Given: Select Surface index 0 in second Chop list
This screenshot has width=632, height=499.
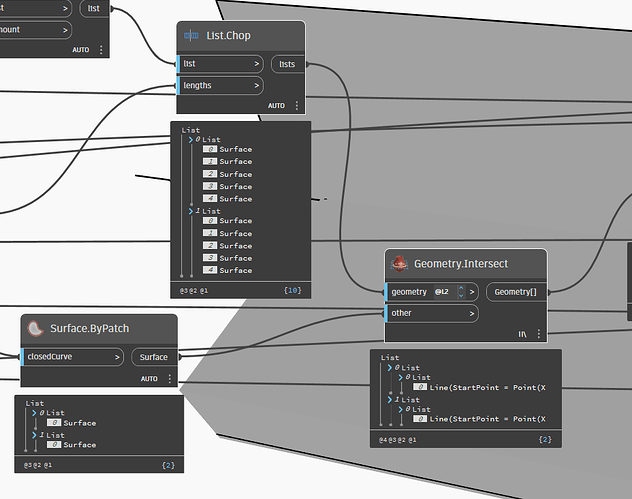Looking at the screenshot, I should click(227, 221).
